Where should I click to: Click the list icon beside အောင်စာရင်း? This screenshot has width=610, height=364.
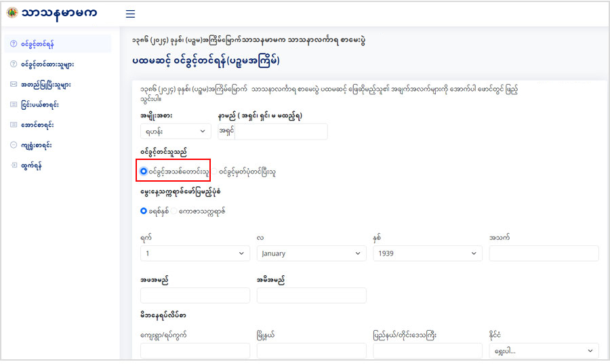coord(14,125)
